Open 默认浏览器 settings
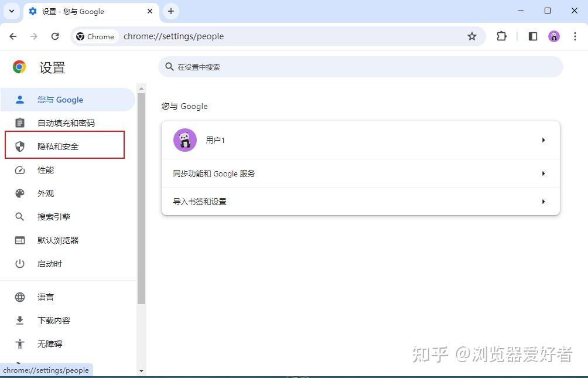588x378 pixels. [68, 240]
